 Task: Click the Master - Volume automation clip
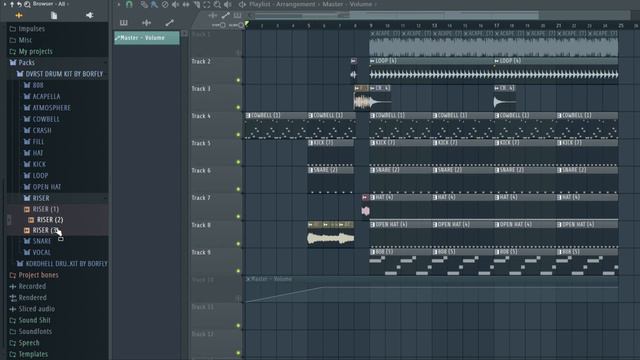click(431, 289)
